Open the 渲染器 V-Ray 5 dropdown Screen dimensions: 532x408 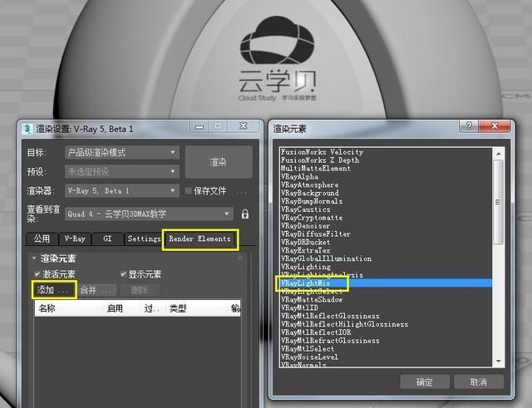(122, 190)
